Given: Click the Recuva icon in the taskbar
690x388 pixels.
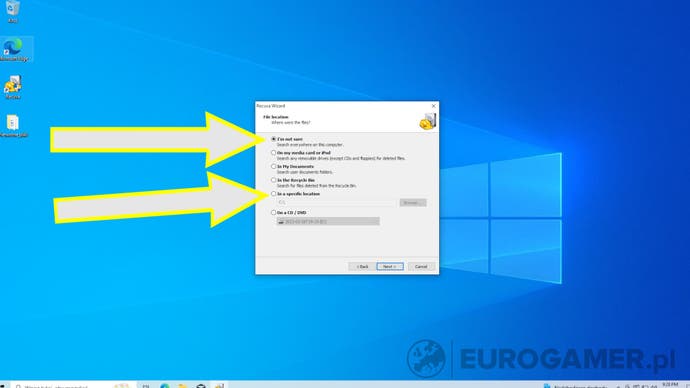Looking at the screenshot, I should pyautogui.click(x=219, y=385).
